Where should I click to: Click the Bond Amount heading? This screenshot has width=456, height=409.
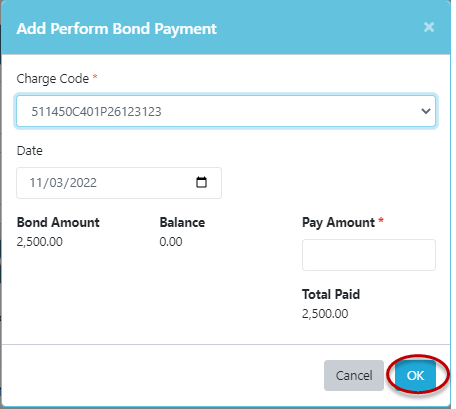pyautogui.click(x=58, y=222)
